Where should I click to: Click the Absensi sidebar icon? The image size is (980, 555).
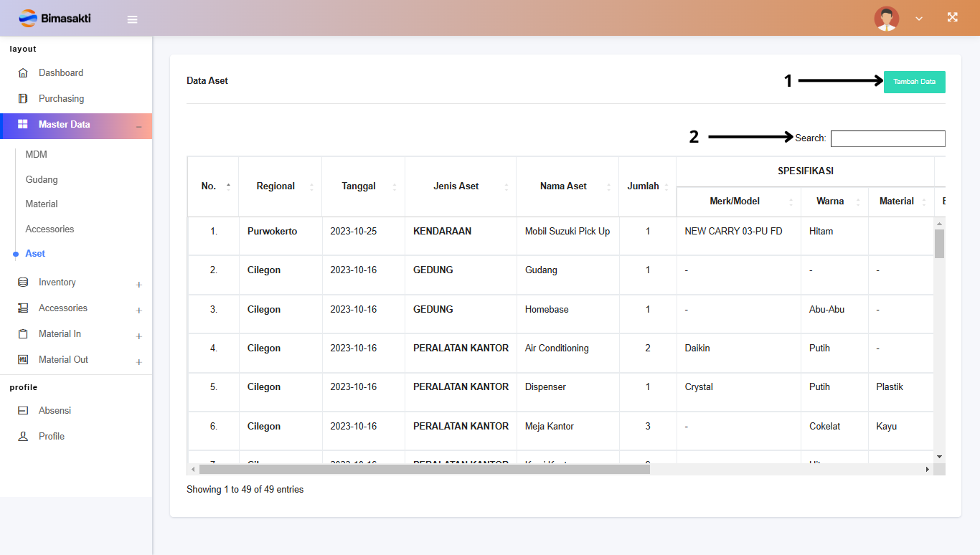tap(23, 411)
